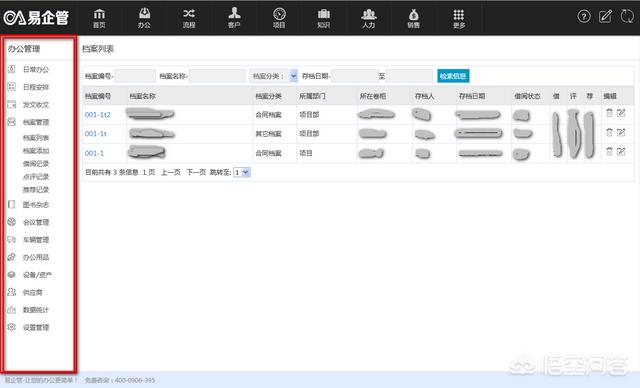Click the 档案名称 search input field

217,76
